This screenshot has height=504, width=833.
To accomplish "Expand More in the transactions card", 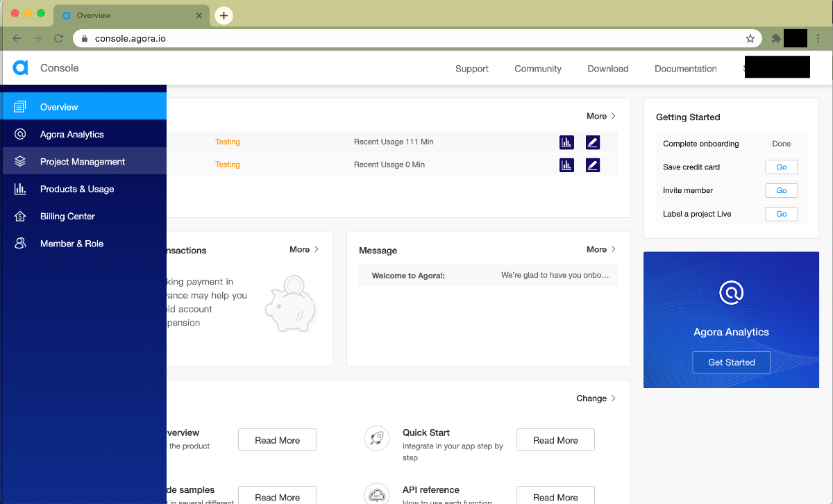I will pos(304,249).
